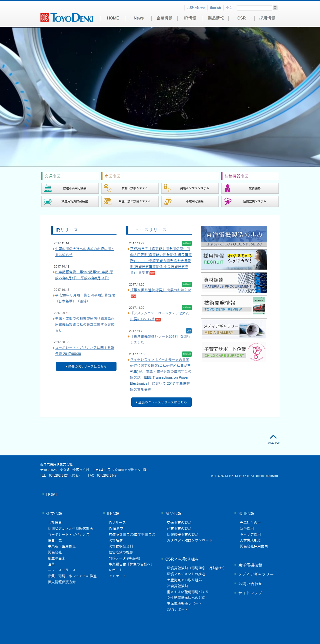Open 製品情報 in top navigation
Viewport: 320px width, 644px height.
click(x=216, y=18)
